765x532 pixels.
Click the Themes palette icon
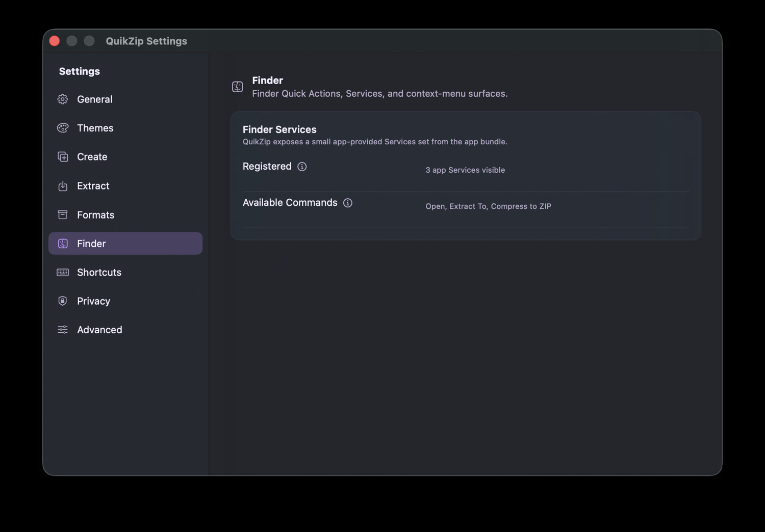click(x=63, y=128)
